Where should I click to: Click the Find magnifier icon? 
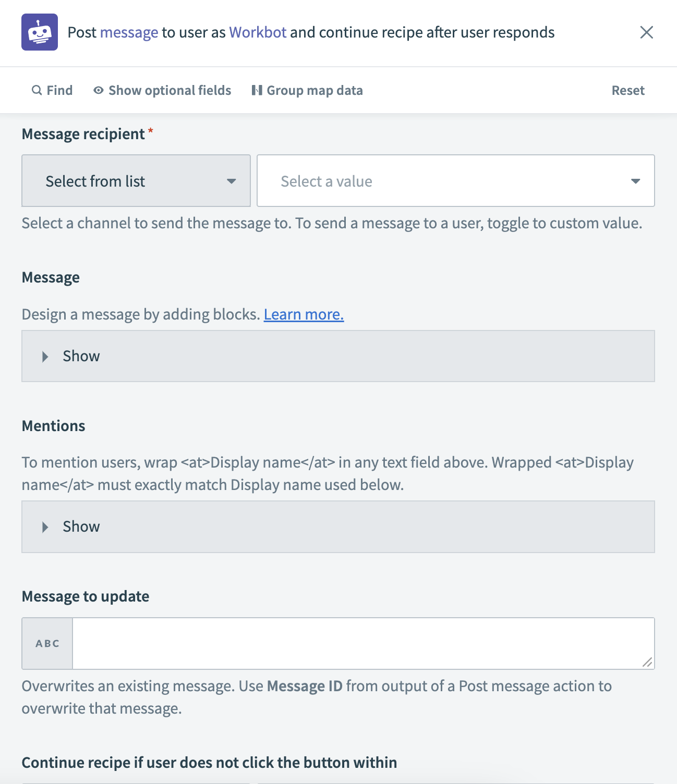37,90
